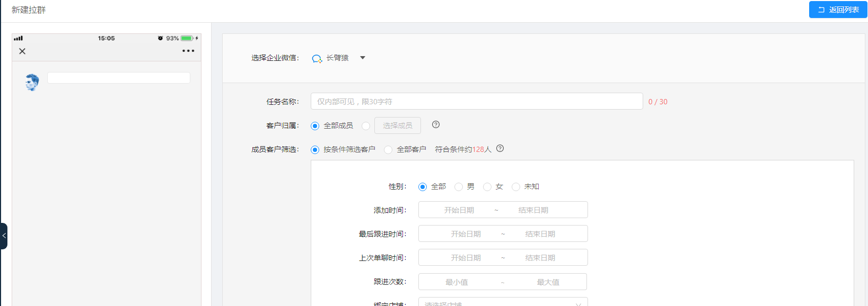Set 上次单聊时间 start date field

pyautogui.click(x=466, y=258)
